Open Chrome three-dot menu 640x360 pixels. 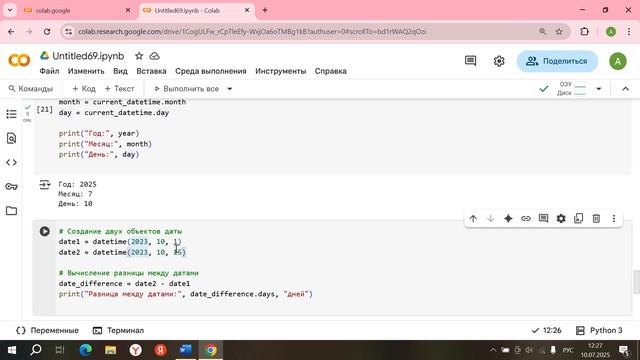tap(629, 31)
